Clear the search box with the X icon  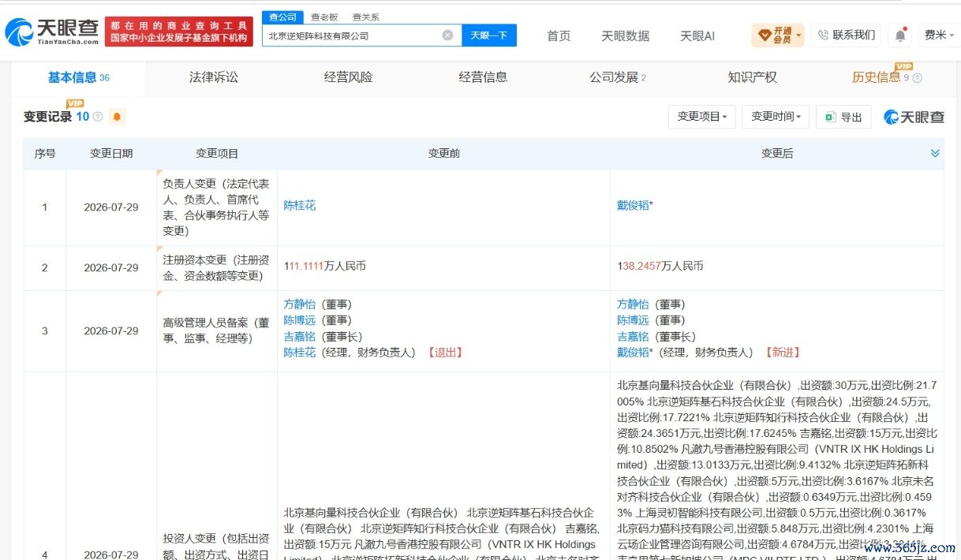tap(447, 35)
